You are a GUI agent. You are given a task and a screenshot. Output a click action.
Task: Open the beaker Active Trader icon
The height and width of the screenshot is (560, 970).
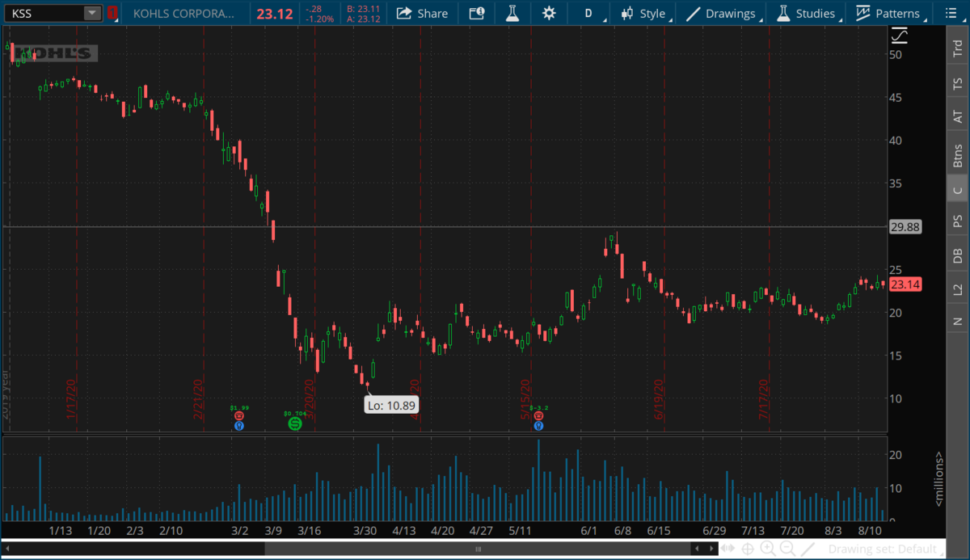coord(512,13)
